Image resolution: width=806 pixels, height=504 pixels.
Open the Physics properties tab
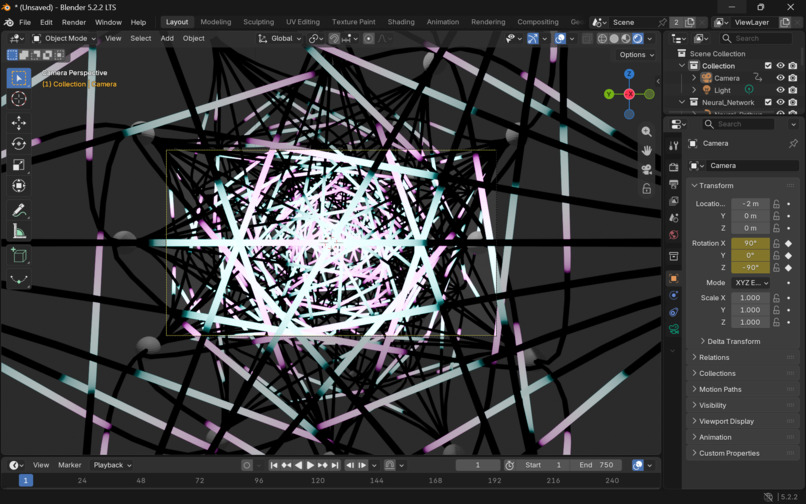click(x=673, y=295)
